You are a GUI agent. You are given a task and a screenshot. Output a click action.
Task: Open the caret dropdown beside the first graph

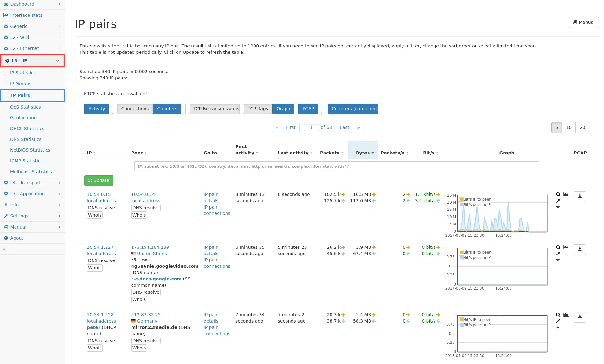pos(558,207)
